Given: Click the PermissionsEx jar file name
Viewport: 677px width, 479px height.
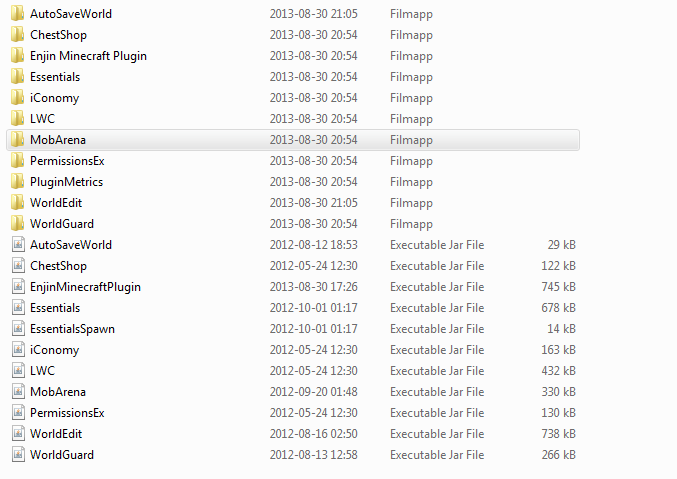Looking at the screenshot, I should [67, 413].
